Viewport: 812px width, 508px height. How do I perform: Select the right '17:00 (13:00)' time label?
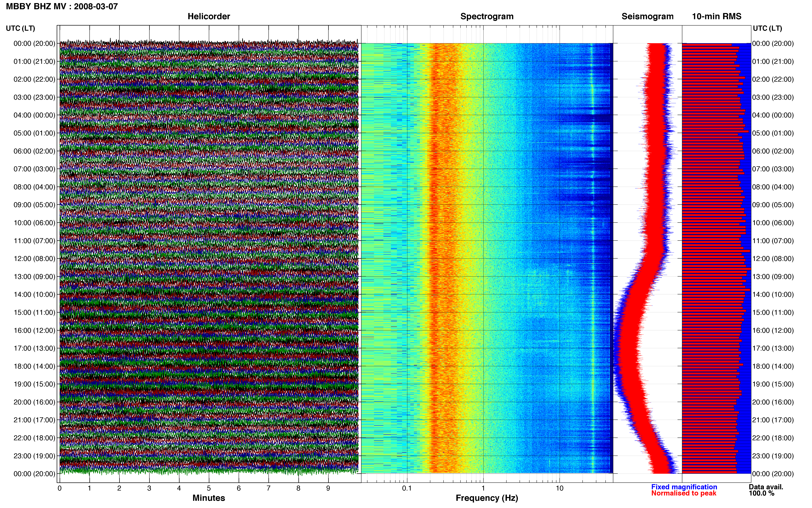pos(773,348)
